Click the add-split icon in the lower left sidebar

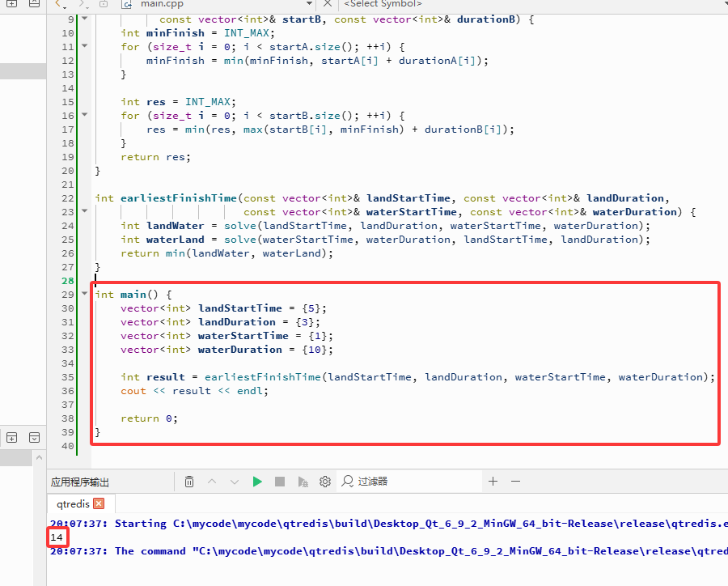coord(11,437)
